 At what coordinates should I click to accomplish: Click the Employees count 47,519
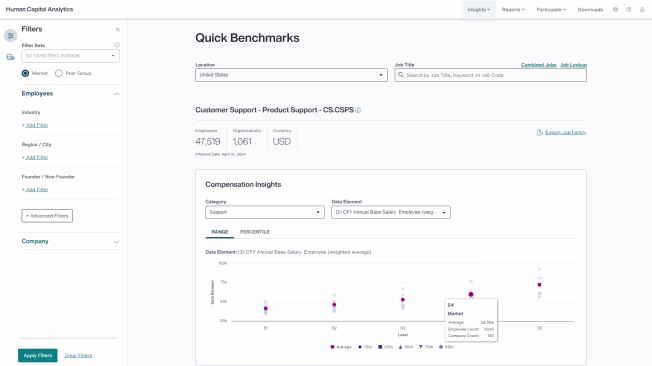pos(207,142)
